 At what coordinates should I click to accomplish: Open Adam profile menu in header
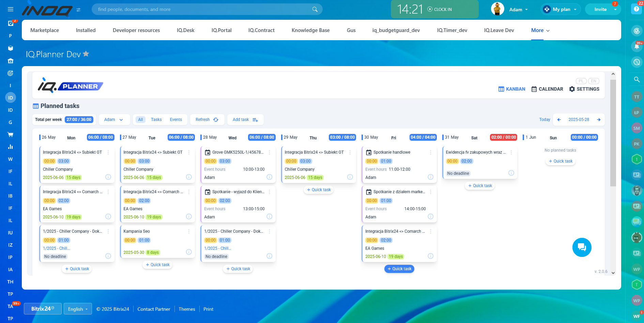click(x=518, y=10)
